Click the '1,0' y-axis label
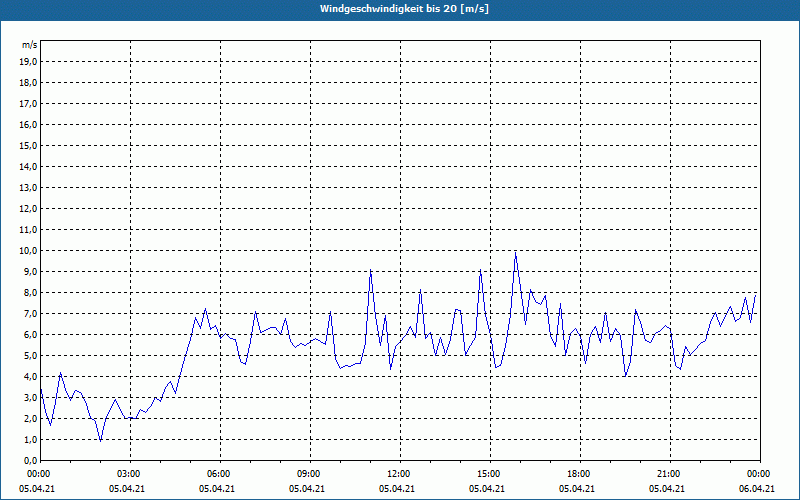Image resolution: width=800 pixels, height=500 pixels. point(30,439)
